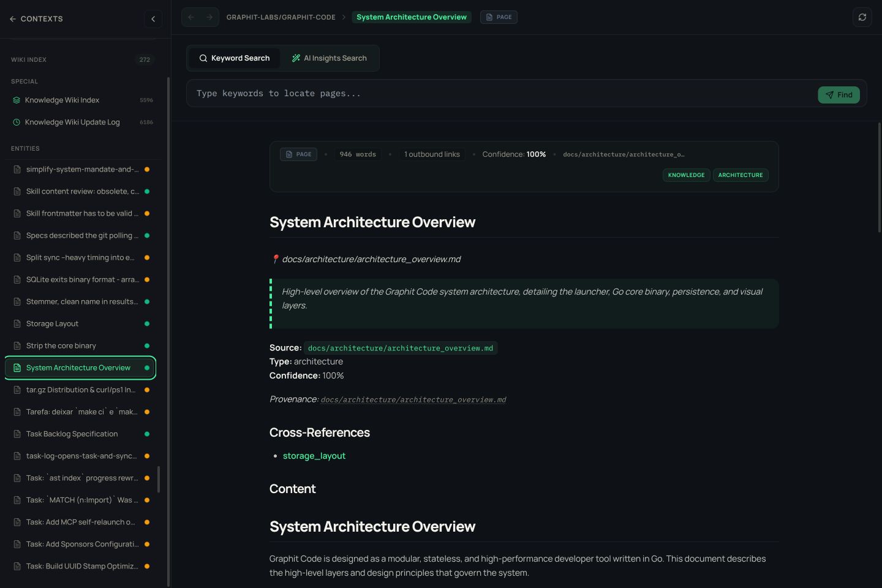Click the PAGE chip in metadata card

point(298,154)
